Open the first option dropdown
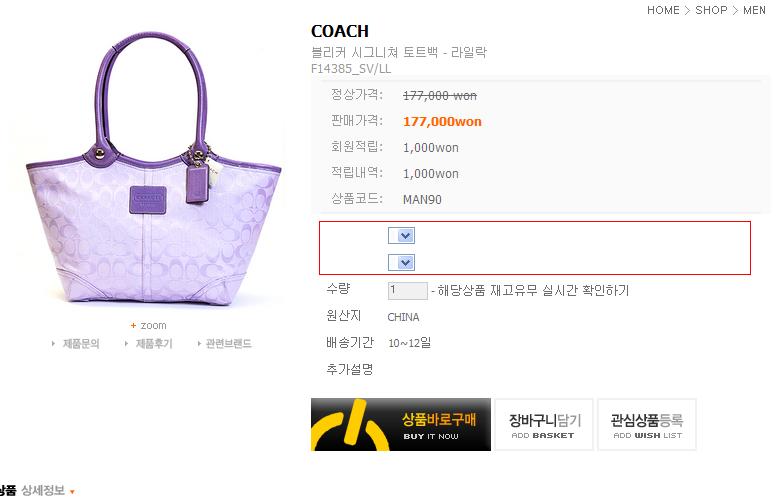The image size is (779, 501). (401, 236)
